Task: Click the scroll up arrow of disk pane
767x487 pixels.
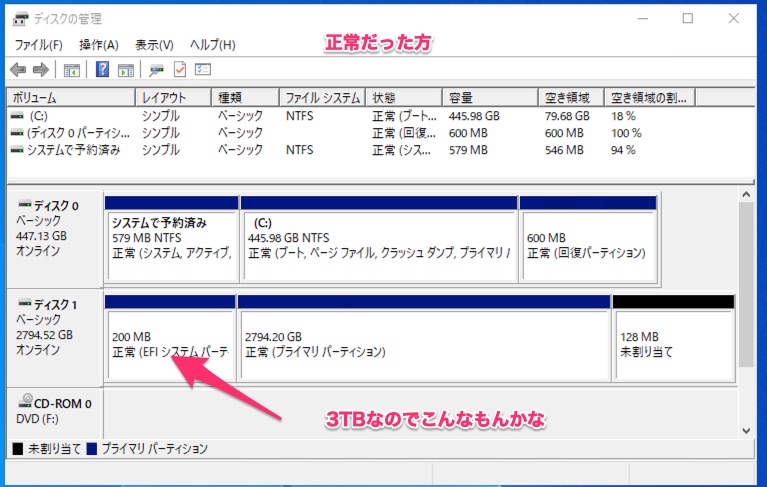Action: pyautogui.click(x=746, y=194)
